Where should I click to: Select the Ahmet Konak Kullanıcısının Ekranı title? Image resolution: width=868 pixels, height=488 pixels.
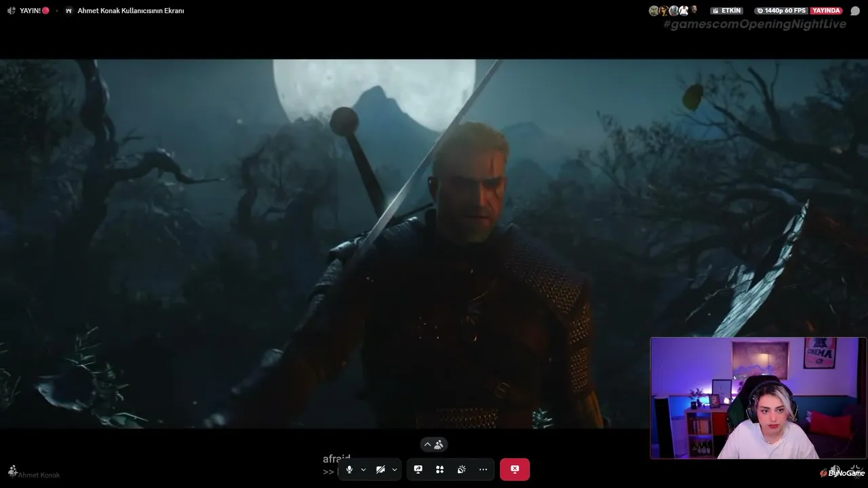pos(131,11)
